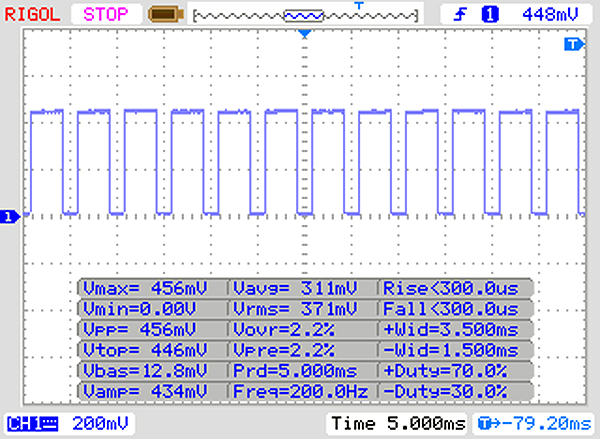Click the Vovr=2.2% overshoot measurement
600x439 pixels.
(x=284, y=329)
